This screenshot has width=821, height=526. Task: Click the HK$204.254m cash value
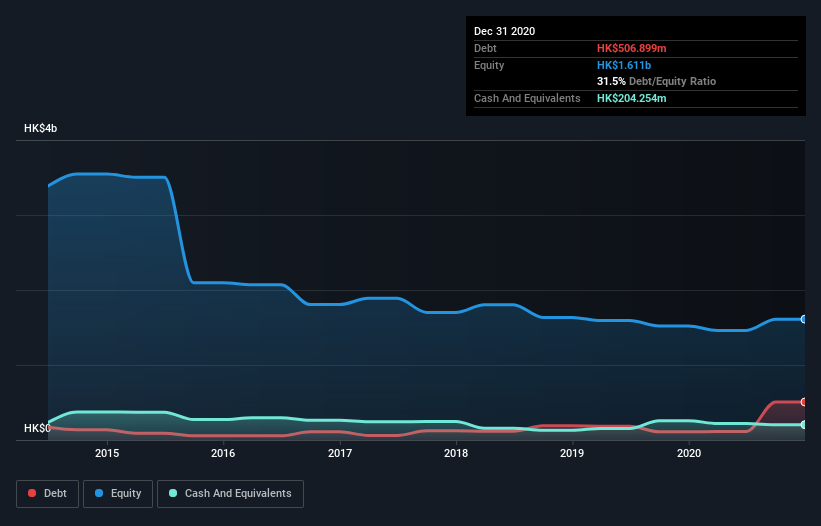tap(631, 98)
